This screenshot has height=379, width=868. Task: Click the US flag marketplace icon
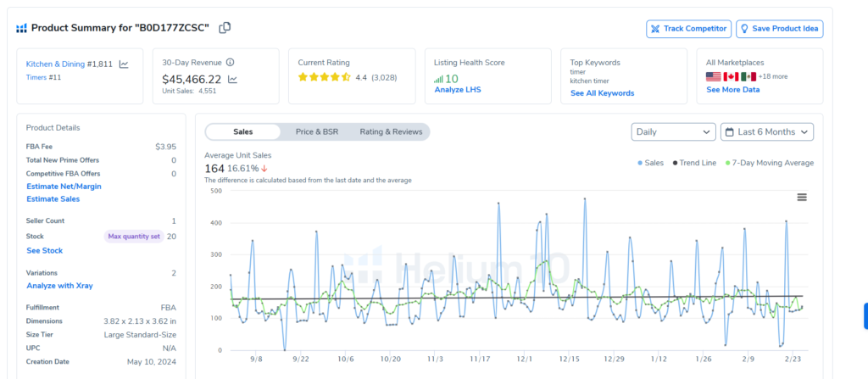714,76
